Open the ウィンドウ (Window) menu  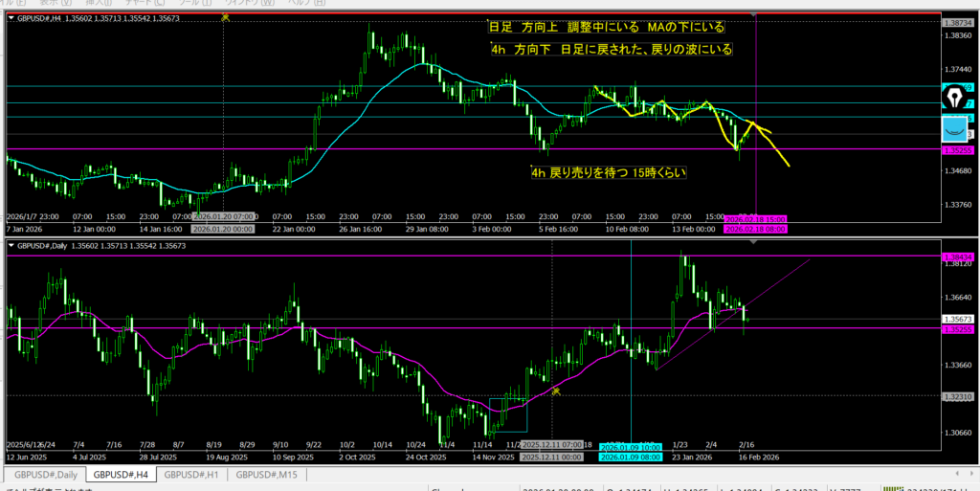[243, 3]
